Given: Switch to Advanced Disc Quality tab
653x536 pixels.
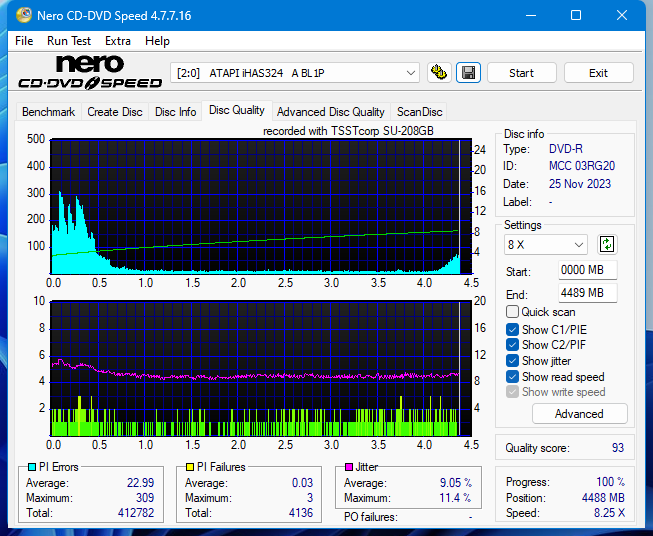Looking at the screenshot, I should pos(331,112).
